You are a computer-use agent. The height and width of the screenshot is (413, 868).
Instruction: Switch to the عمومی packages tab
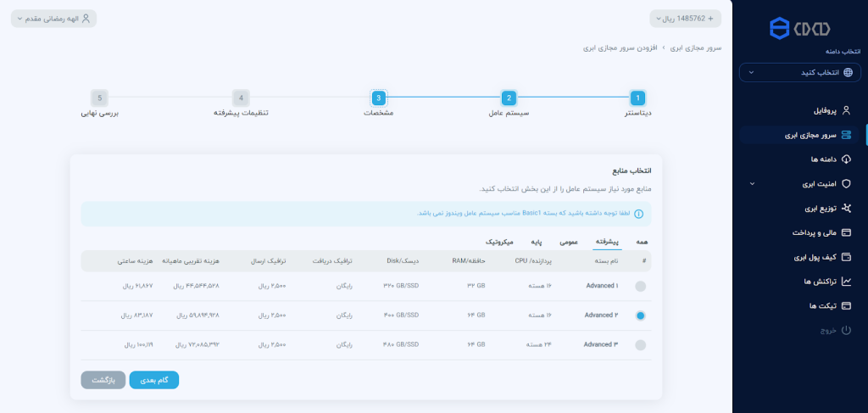tap(569, 243)
